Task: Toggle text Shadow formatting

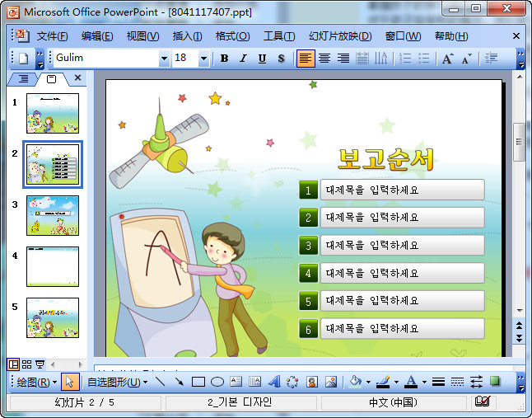Action: click(x=281, y=59)
